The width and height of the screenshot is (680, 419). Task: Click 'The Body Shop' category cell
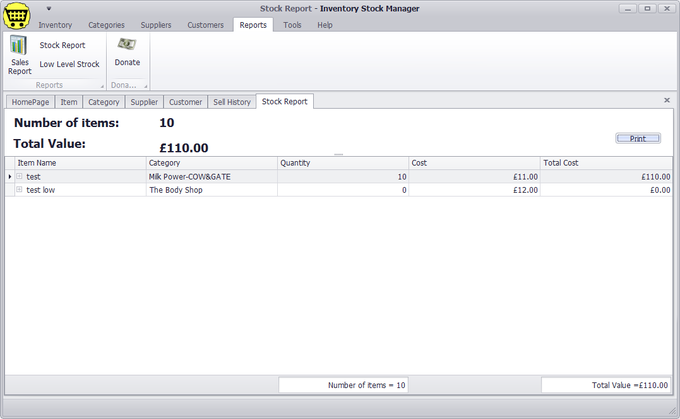[x=212, y=190]
